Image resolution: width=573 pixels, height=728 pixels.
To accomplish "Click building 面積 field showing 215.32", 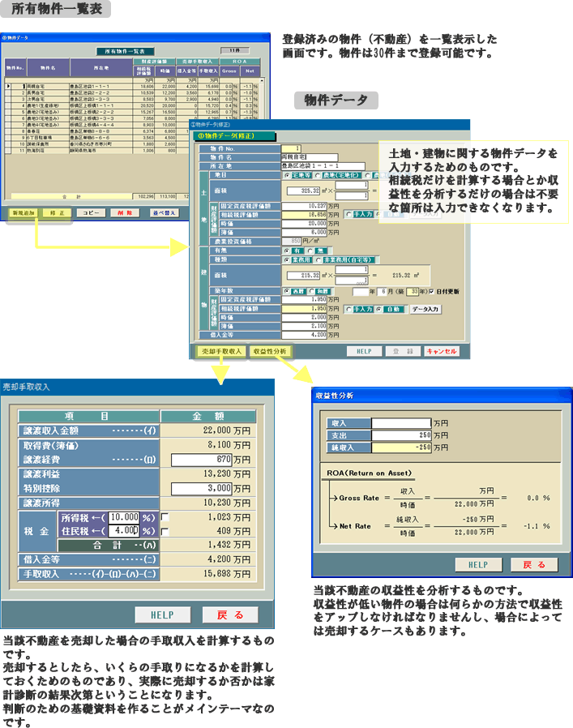I will pyautogui.click(x=304, y=276).
